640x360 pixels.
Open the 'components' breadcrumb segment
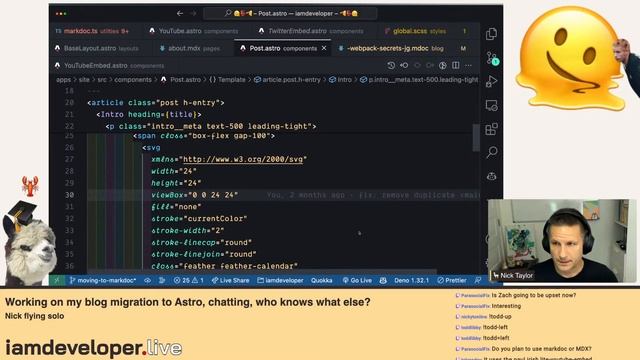tap(133, 80)
